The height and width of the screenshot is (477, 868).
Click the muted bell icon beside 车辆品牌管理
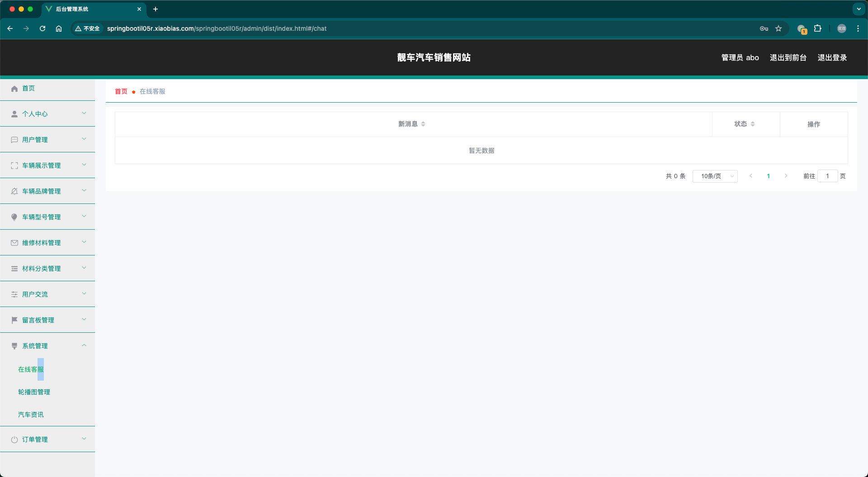point(14,191)
